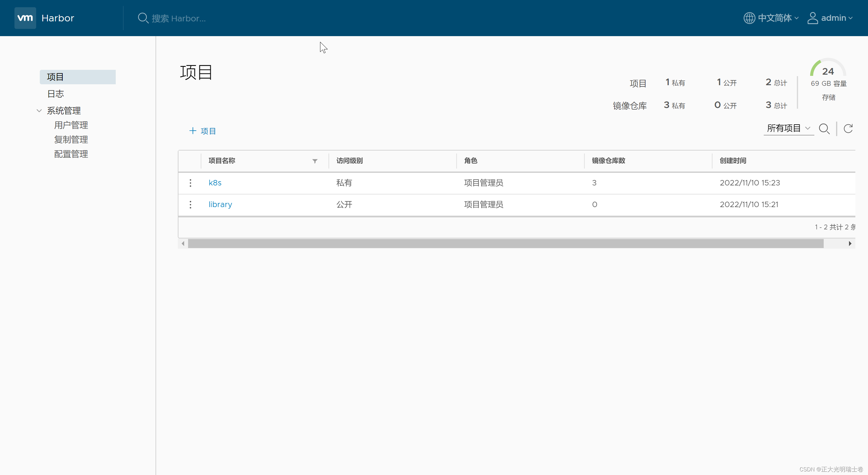
Task: Click the horizontal scrollbar right arrow
Action: 850,244
